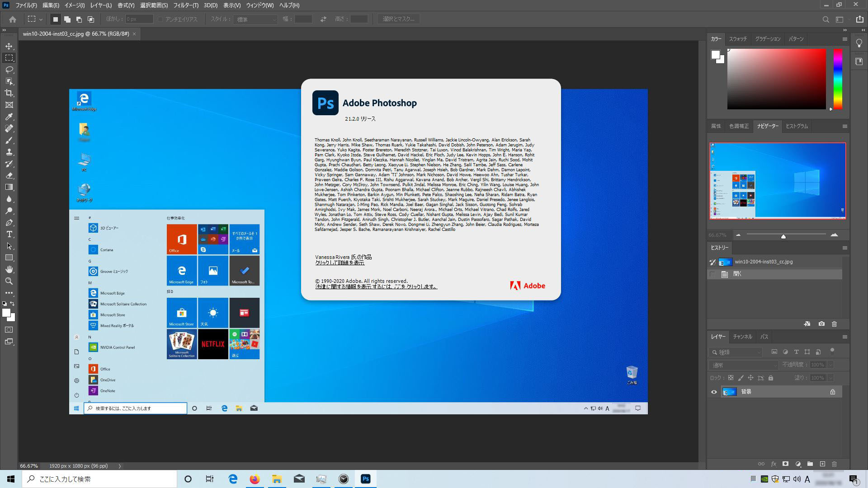
Task: Select the Hand tool
Action: click(9, 269)
